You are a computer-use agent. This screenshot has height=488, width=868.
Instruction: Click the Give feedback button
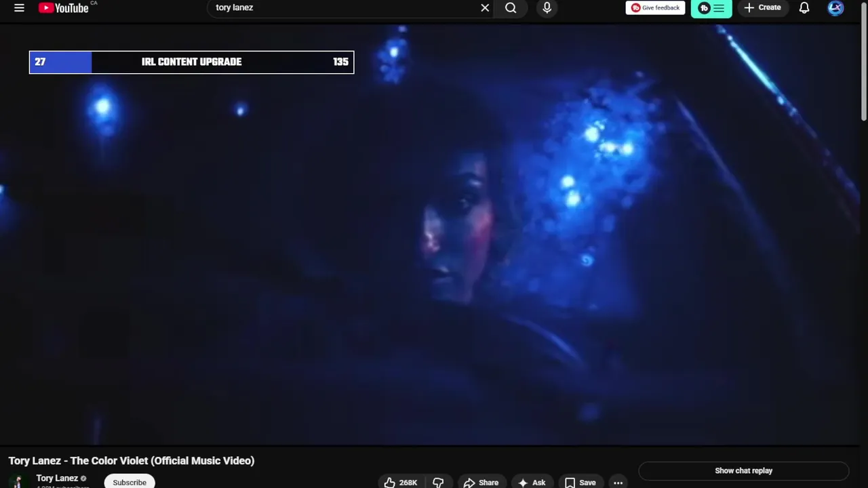pyautogui.click(x=655, y=8)
